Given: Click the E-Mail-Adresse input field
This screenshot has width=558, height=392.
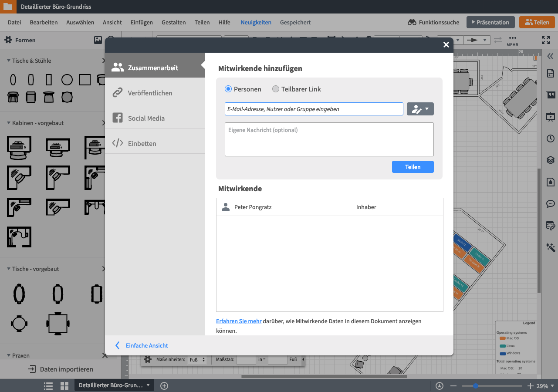Looking at the screenshot, I should pyautogui.click(x=314, y=109).
